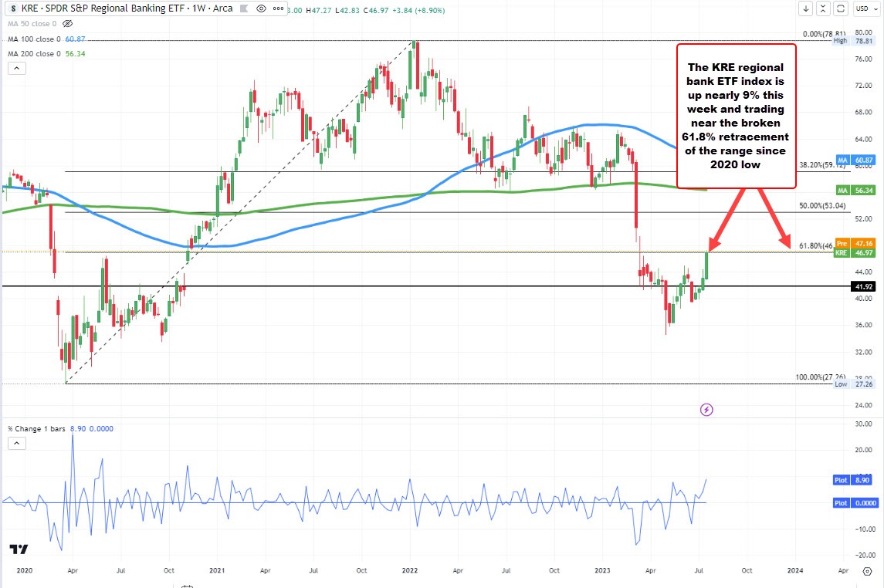Click the KRE symbol logo icon

(14, 8)
